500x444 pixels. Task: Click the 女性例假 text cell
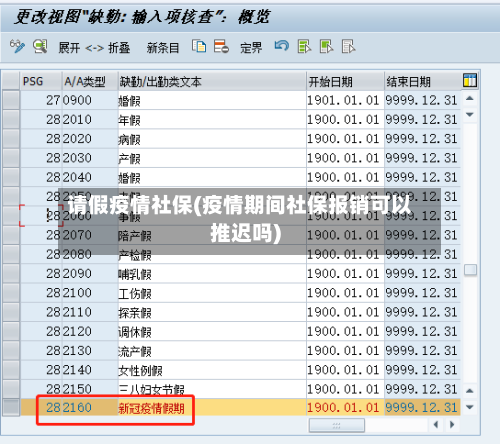pyautogui.click(x=212, y=370)
